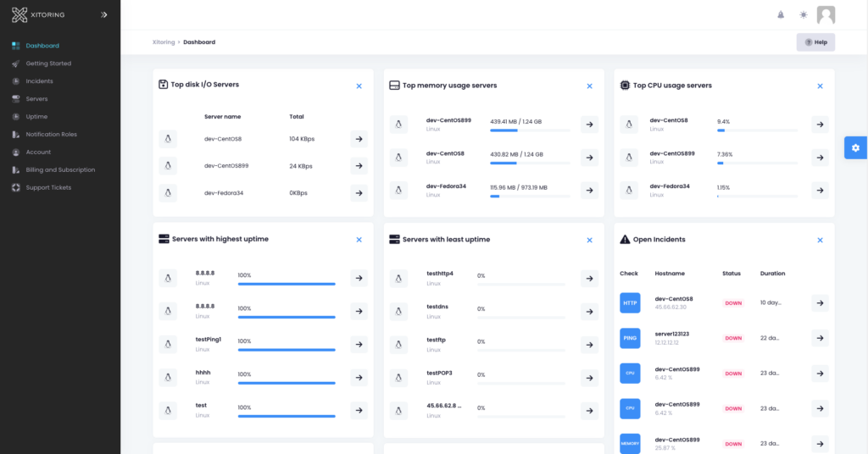Screen dimensions: 868x454
Task: Click the 'Server name' column header
Action: point(223,117)
